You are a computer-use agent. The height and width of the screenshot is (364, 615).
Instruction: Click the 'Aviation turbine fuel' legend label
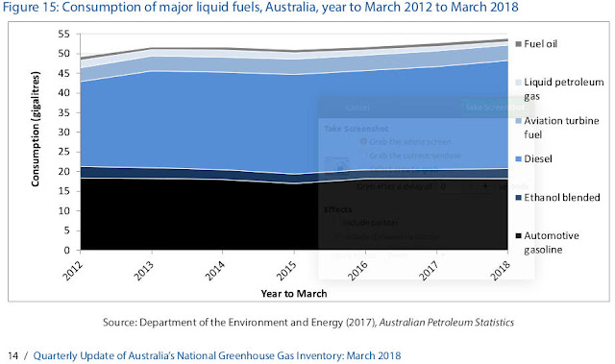(561, 128)
